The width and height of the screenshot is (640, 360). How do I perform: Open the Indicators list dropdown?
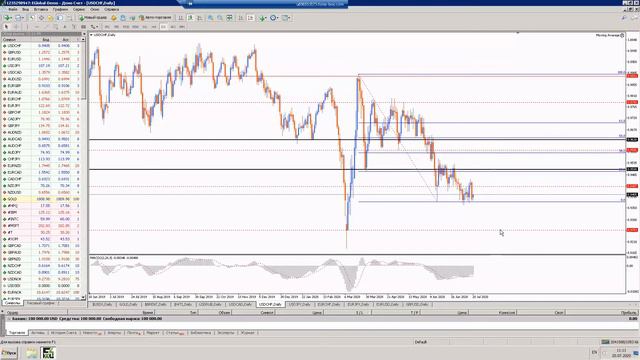(x=262, y=18)
